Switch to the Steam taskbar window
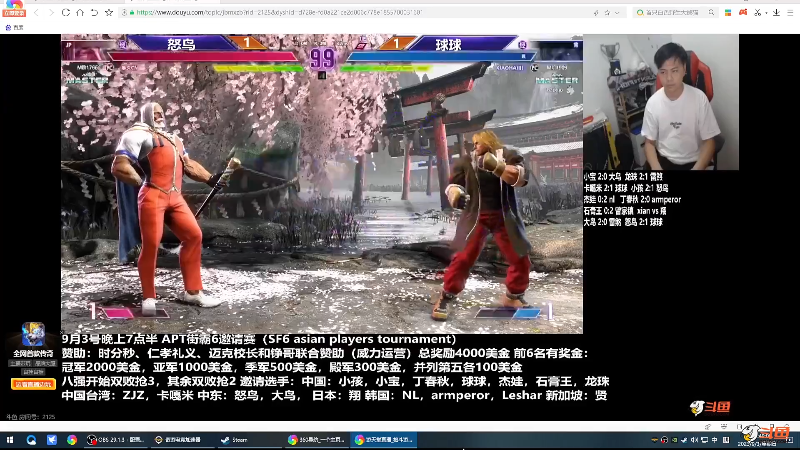Screen dimensions: 800x450 pyautogui.click(x=248, y=440)
